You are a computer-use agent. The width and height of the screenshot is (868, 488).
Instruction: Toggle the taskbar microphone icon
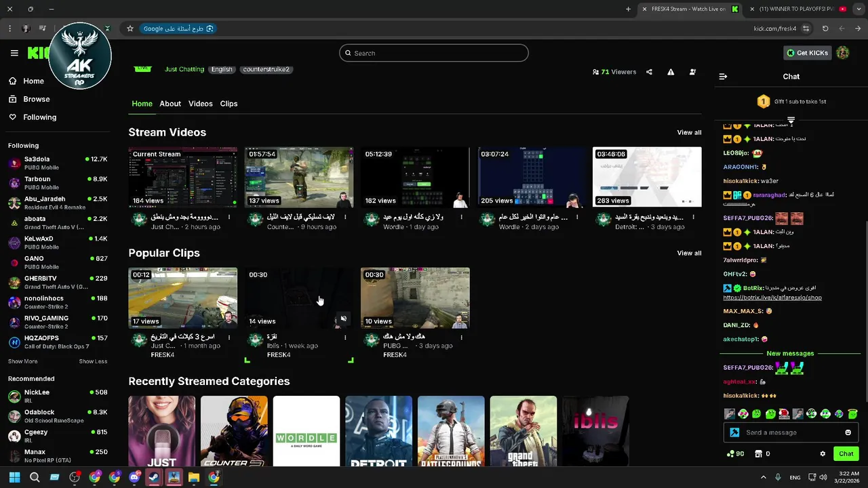778,477
